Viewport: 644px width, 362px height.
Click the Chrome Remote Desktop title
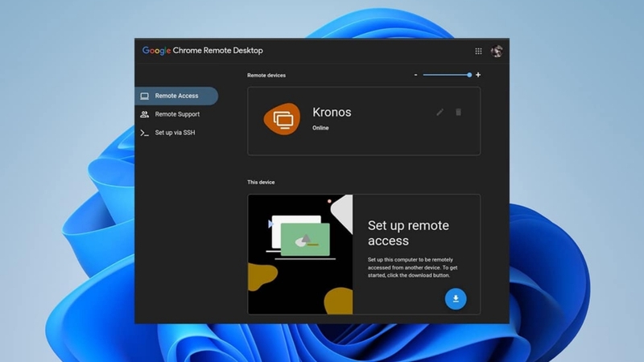(x=217, y=51)
